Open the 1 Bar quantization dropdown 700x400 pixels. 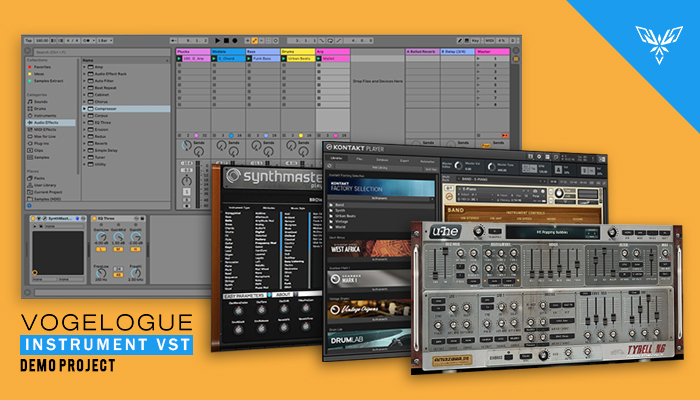[105, 41]
